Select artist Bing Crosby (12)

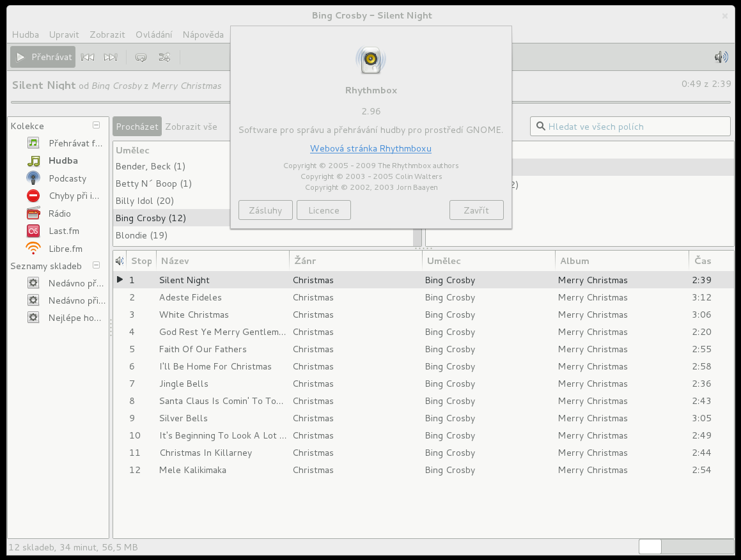click(173, 218)
